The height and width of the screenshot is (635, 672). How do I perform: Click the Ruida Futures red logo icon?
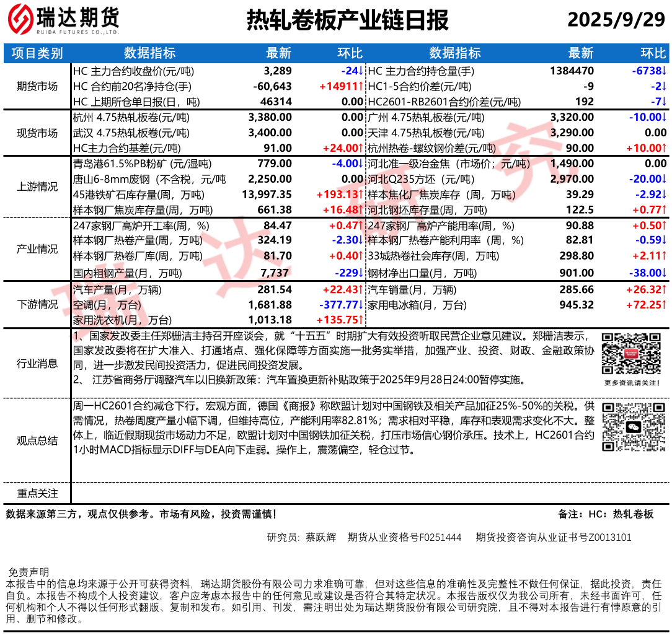click(20, 20)
